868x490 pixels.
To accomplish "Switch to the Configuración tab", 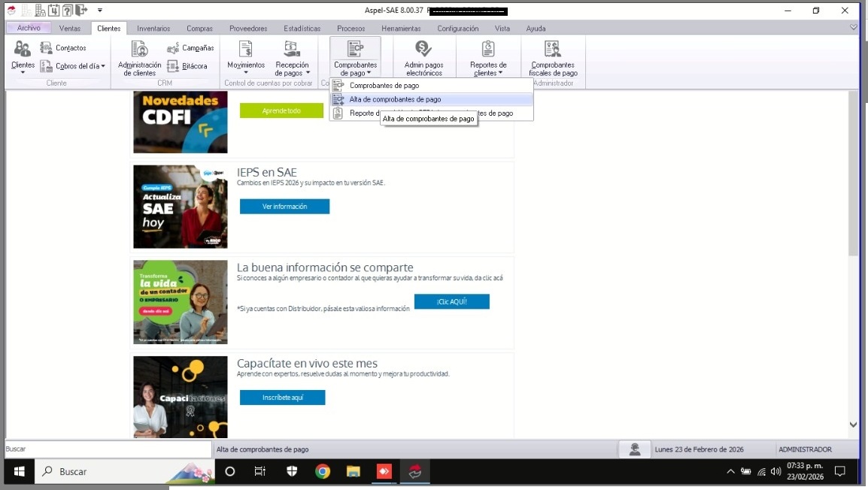I will click(x=458, y=29).
